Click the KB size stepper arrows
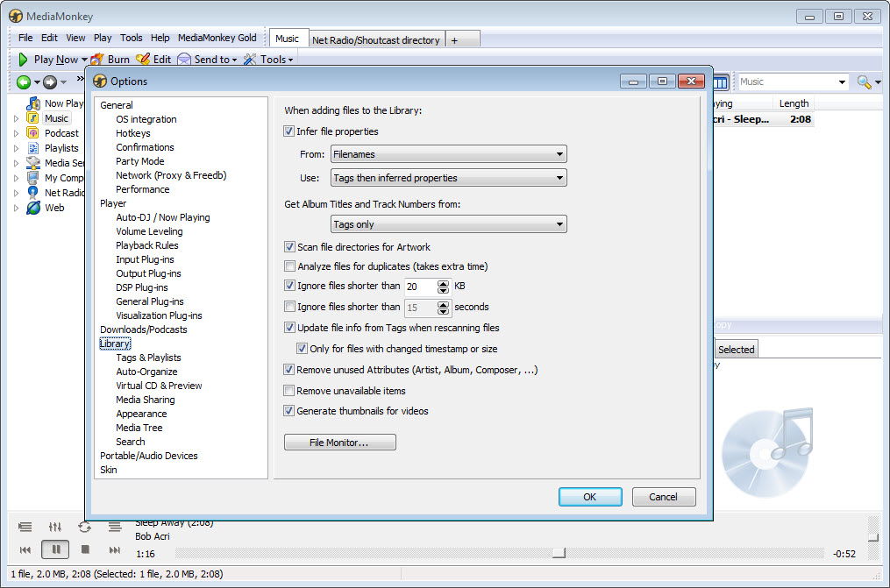The image size is (890, 588). coord(444,287)
